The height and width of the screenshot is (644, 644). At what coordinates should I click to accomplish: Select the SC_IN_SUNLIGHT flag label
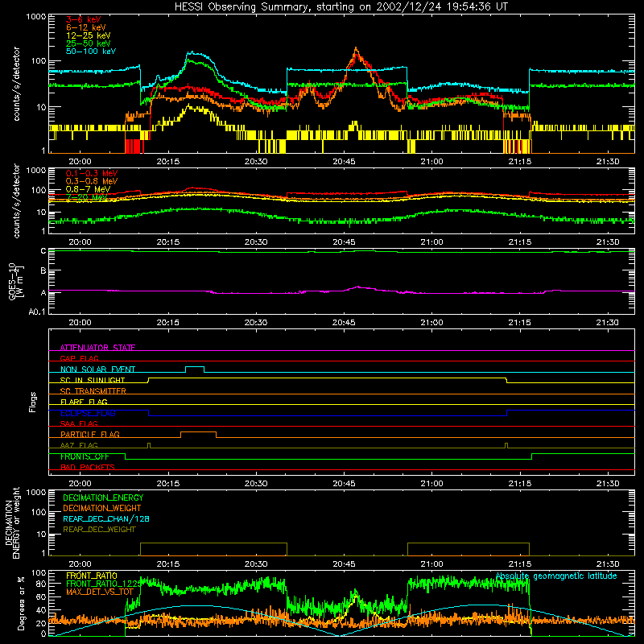click(x=93, y=380)
